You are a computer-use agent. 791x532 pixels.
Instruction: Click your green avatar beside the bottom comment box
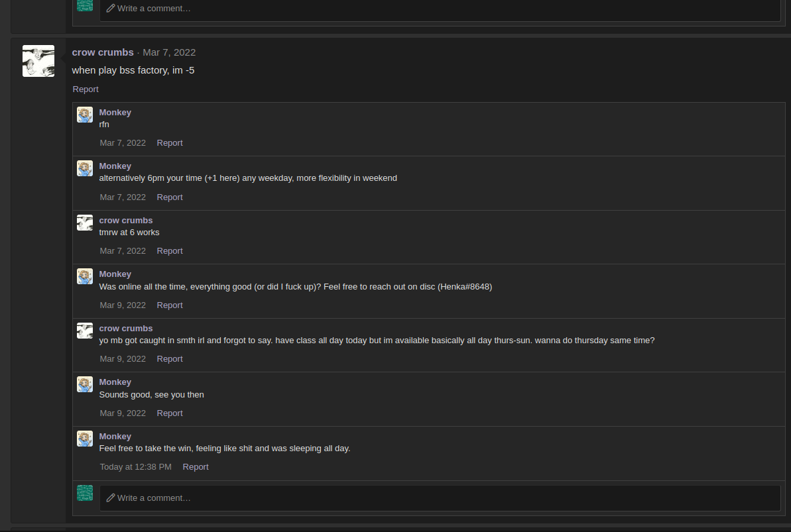point(85,493)
